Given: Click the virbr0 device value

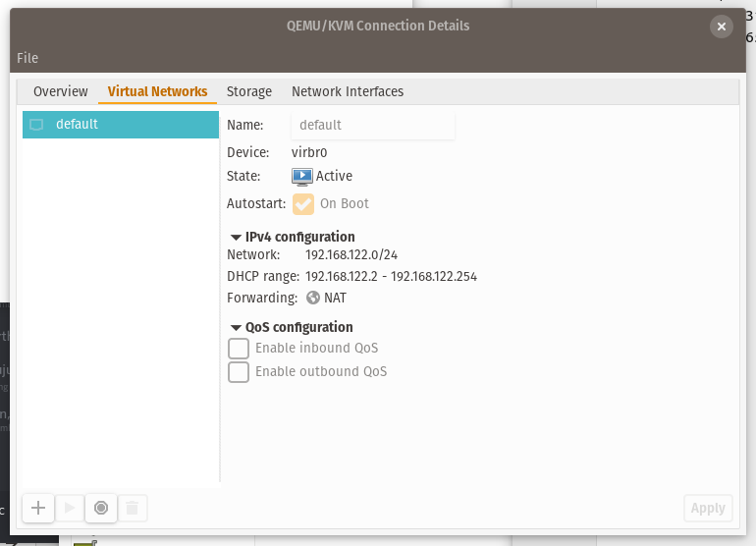Looking at the screenshot, I should click(309, 152).
